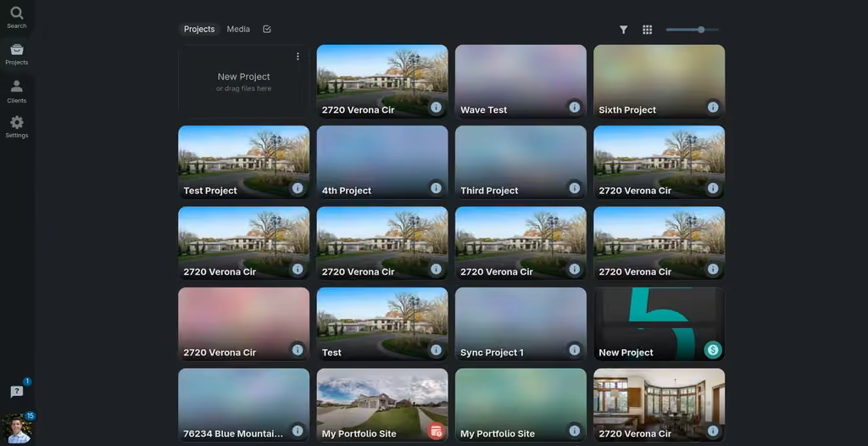Open three-dot menu on New Project tile
The width and height of the screenshot is (868, 446).
[298, 57]
